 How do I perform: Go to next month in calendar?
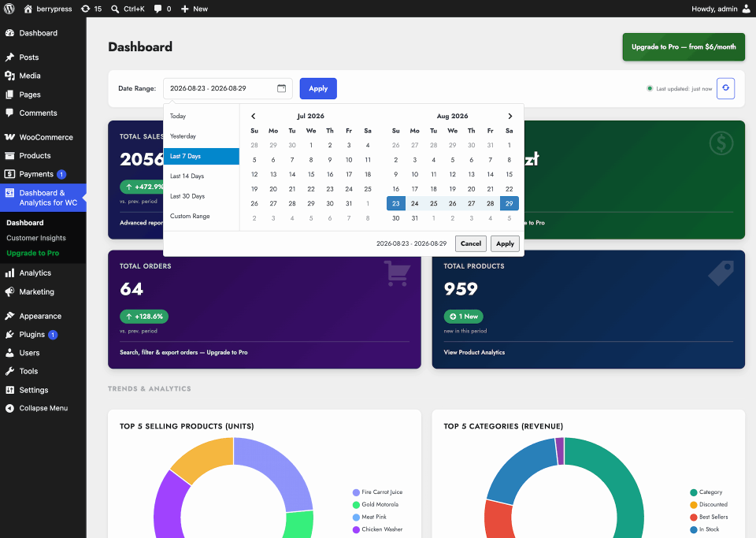coord(510,116)
